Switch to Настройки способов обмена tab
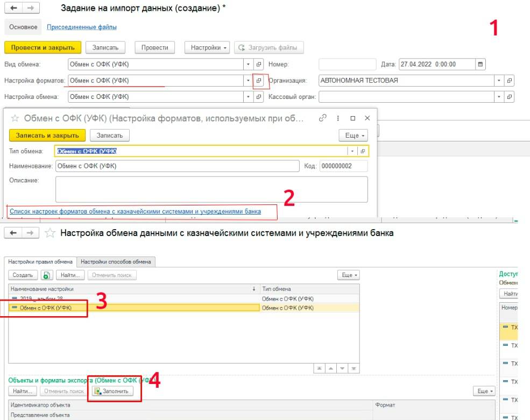The width and height of the screenshot is (530, 420). 116,262
